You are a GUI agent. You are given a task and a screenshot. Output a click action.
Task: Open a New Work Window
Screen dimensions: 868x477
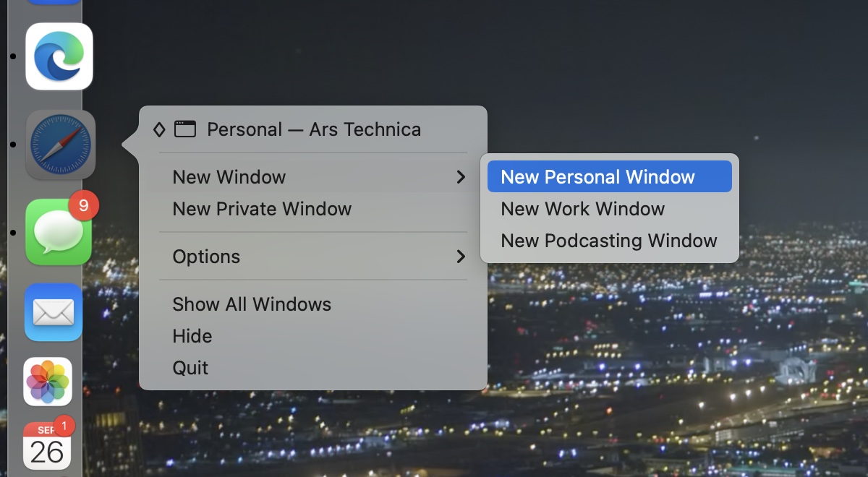(x=582, y=209)
